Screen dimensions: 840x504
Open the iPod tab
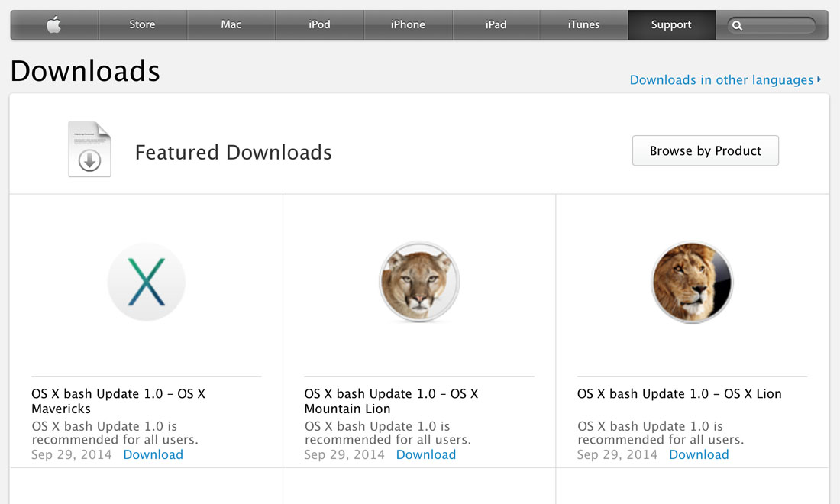pos(319,25)
